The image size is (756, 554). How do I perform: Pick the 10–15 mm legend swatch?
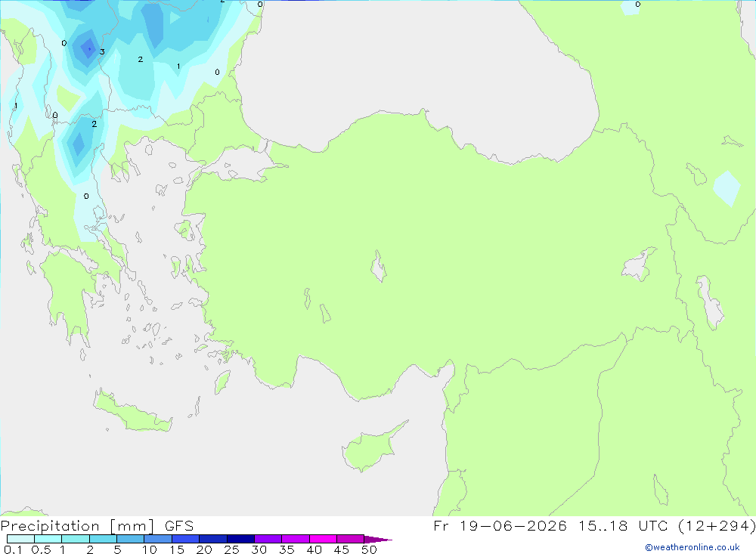tap(158, 539)
